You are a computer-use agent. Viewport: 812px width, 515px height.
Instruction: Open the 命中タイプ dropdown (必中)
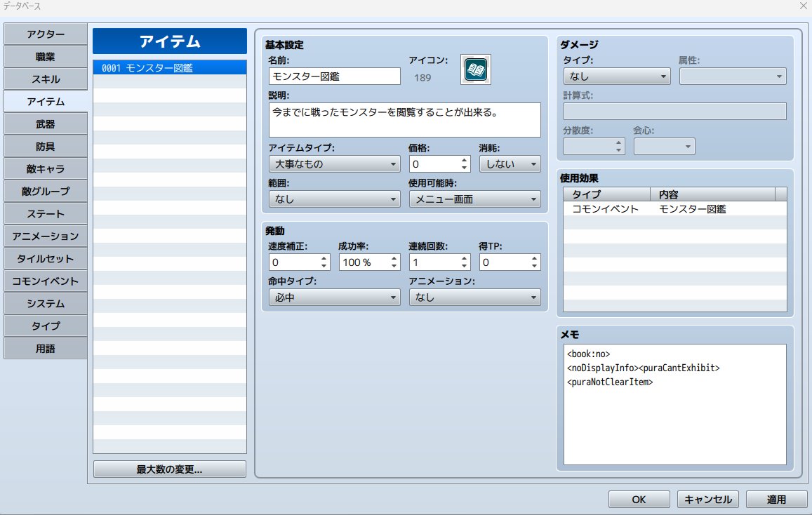[x=335, y=297]
